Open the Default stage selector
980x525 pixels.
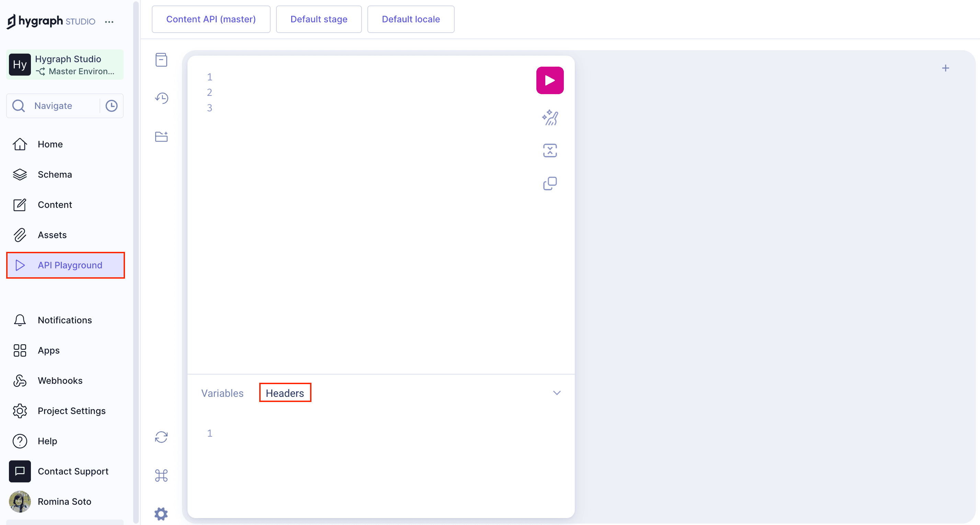[x=318, y=19]
